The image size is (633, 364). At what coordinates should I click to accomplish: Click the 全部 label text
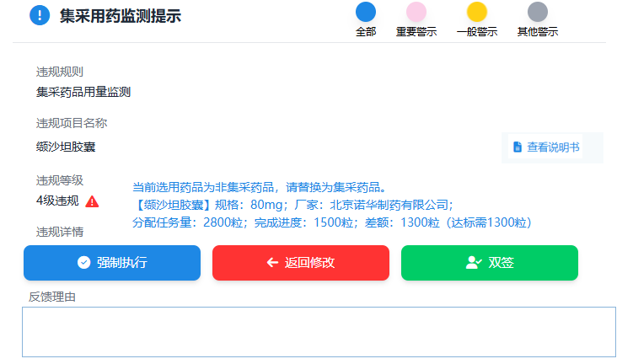coord(366,32)
